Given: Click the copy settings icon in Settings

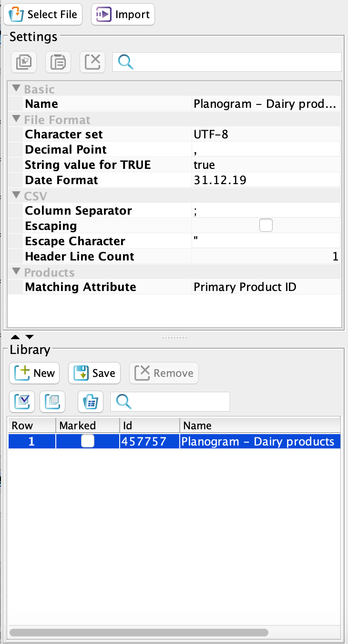Looking at the screenshot, I should (x=24, y=62).
